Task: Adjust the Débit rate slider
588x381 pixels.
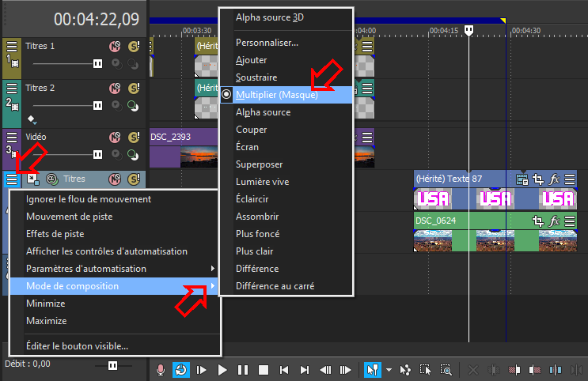Action: click(112, 365)
